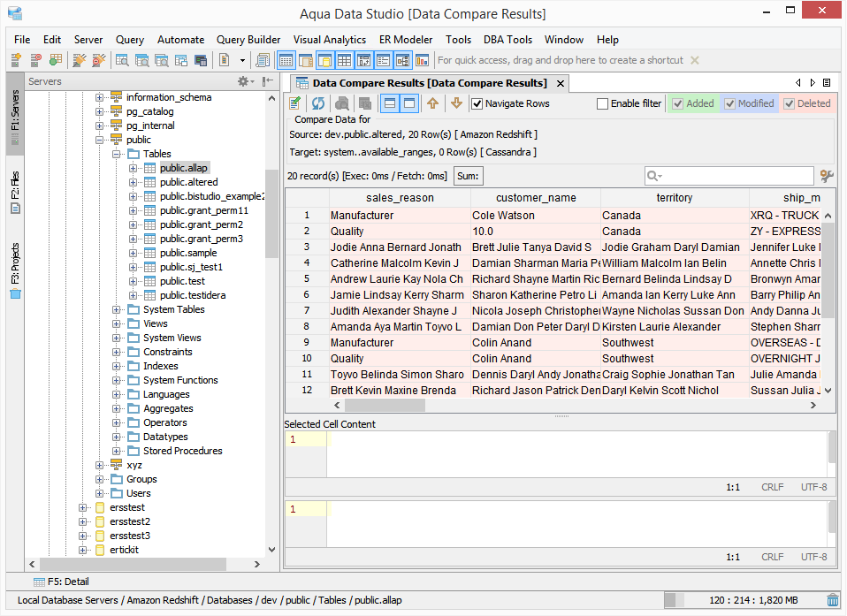Open the Servers panel gear settings
The width and height of the screenshot is (847, 616).
coord(243,81)
